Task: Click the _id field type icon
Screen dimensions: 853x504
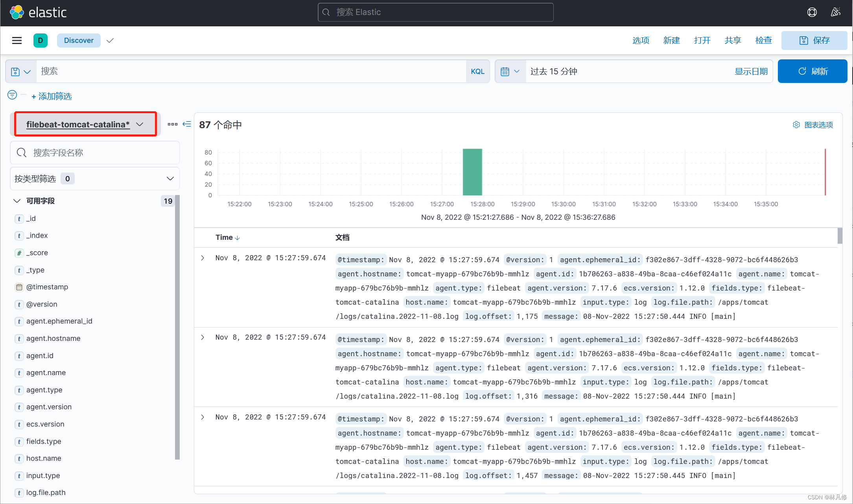Action: 19,219
